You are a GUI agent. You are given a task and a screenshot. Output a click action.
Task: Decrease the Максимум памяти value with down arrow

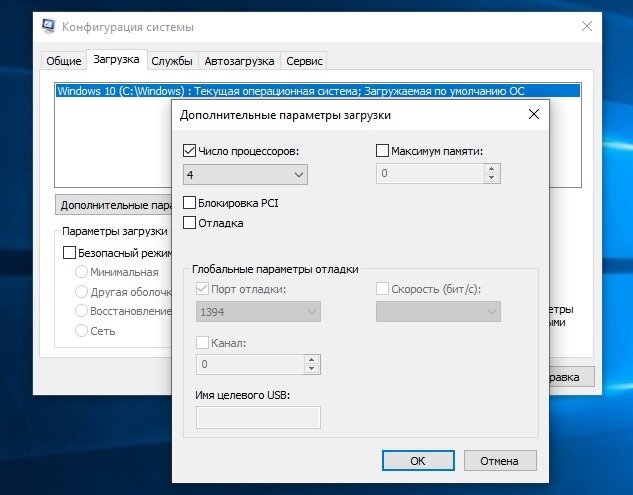point(491,178)
